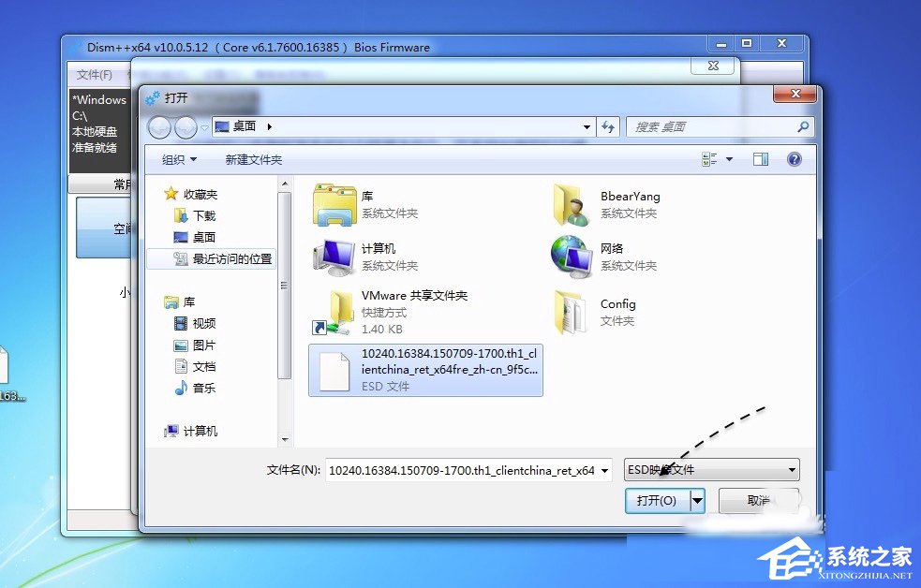Click in the 搜索 桌面 search box
Image resolution: width=921 pixels, height=588 pixels.
coord(717,125)
